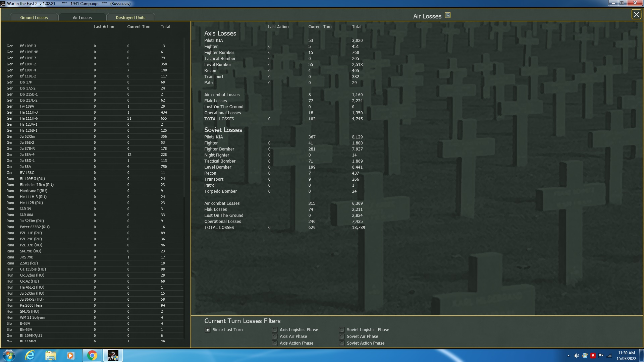This screenshot has height=362, width=644.
Task: Select the Potez 633B2 (RU) row
Action: point(95,227)
